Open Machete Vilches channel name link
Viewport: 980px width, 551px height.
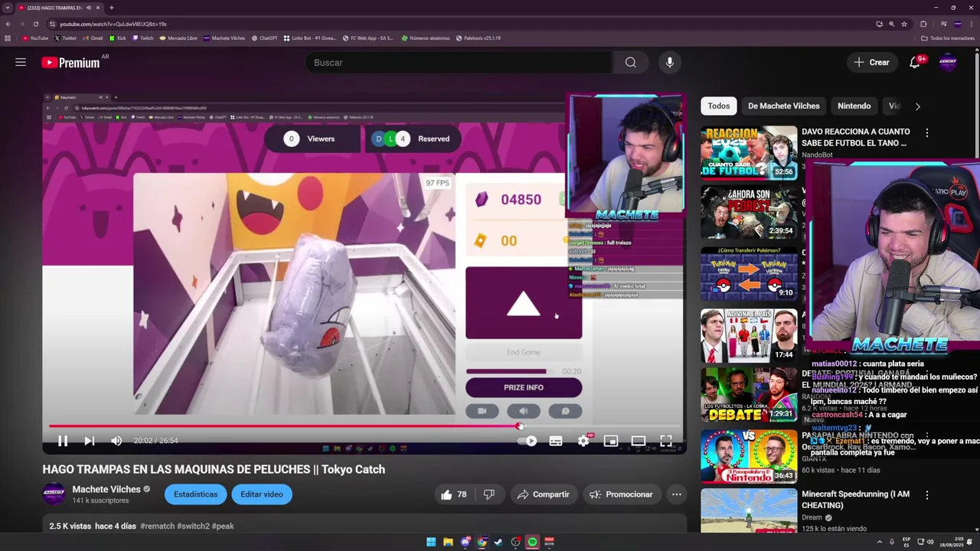[106, 489]
